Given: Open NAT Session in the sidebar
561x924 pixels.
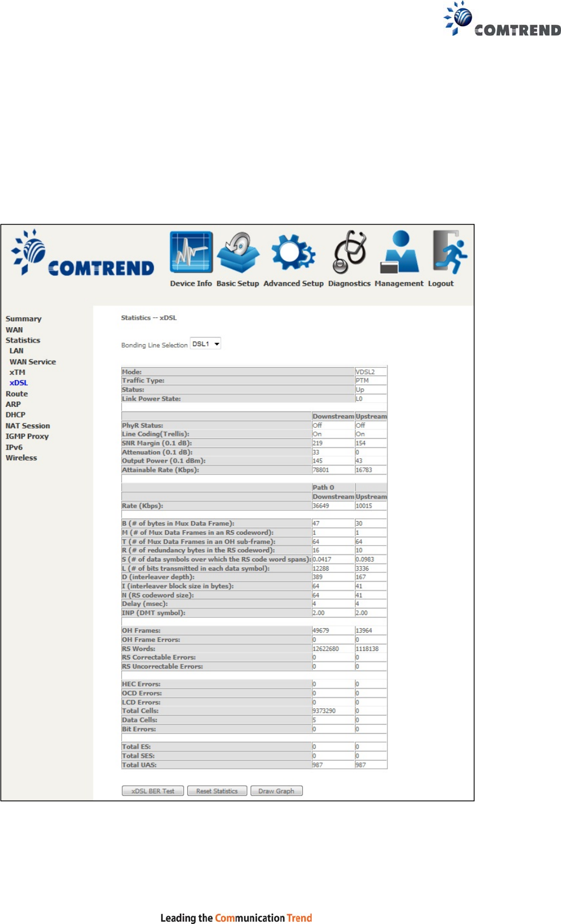Looking at the screenshot, I should (28, 426).
